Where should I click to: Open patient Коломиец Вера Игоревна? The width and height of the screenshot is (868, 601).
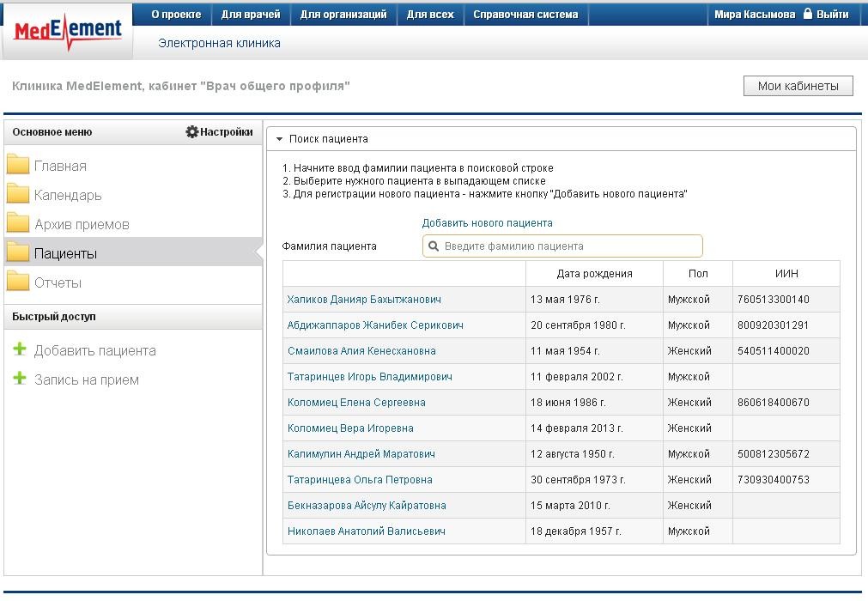[350, 428]
